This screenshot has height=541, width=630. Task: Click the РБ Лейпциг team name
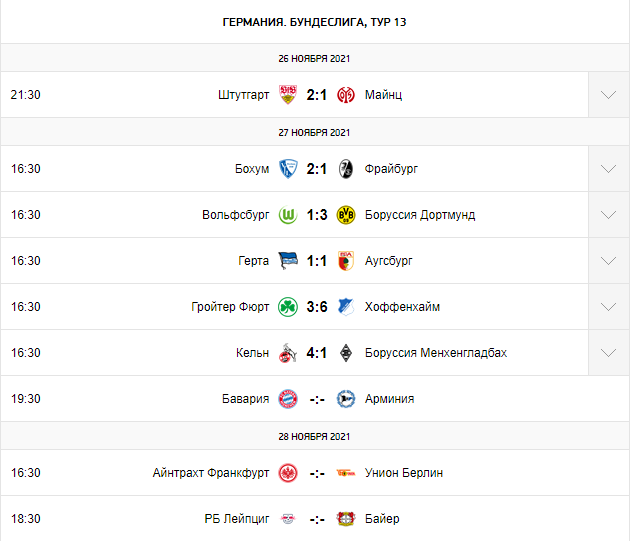237,519
